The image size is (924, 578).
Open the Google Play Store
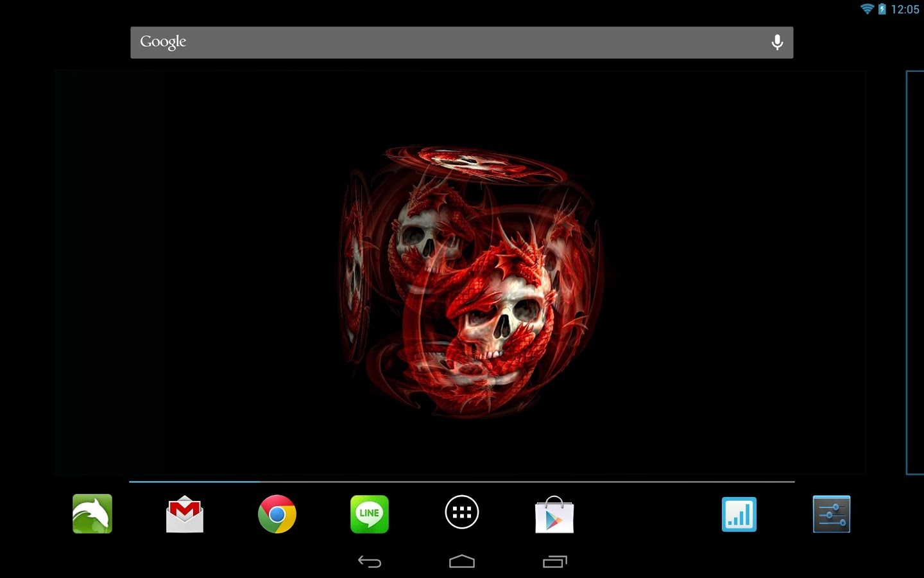554,514
